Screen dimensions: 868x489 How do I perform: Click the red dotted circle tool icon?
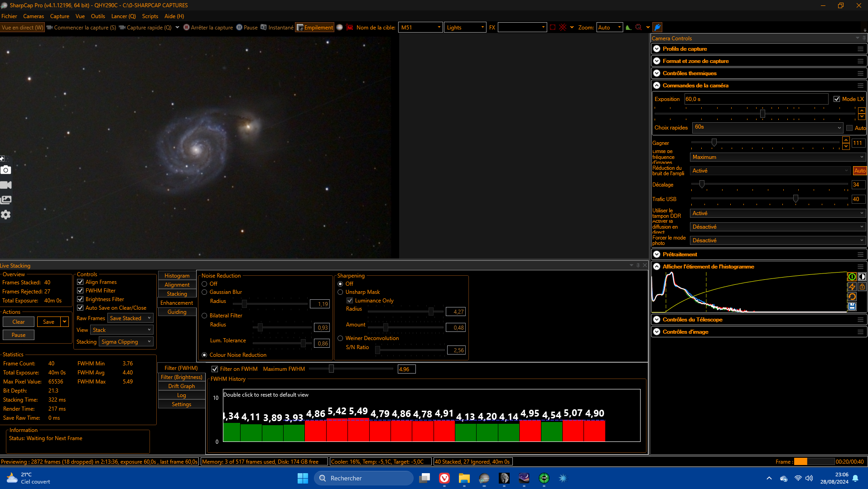coord(638,28)
